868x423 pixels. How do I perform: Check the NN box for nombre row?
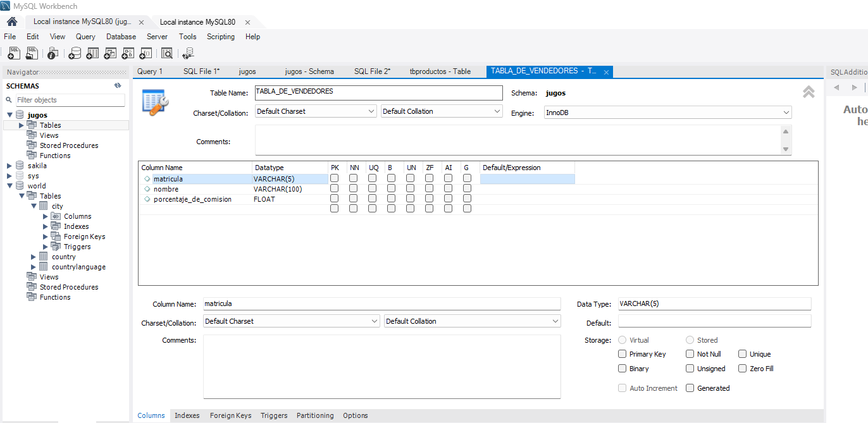click(x=353, y=188)
